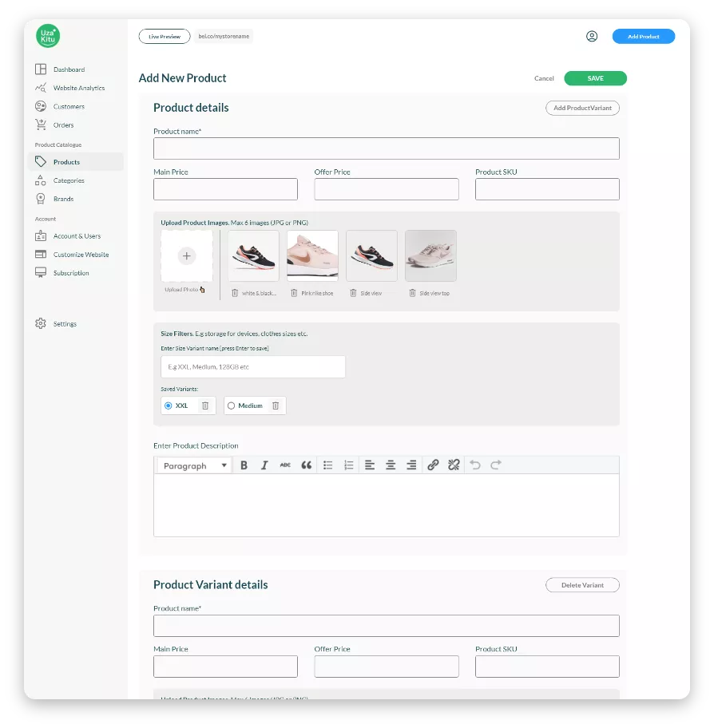Insert a blockquote using the quote icon
This screenshot has height=728, width=714.
click(306, 465)
